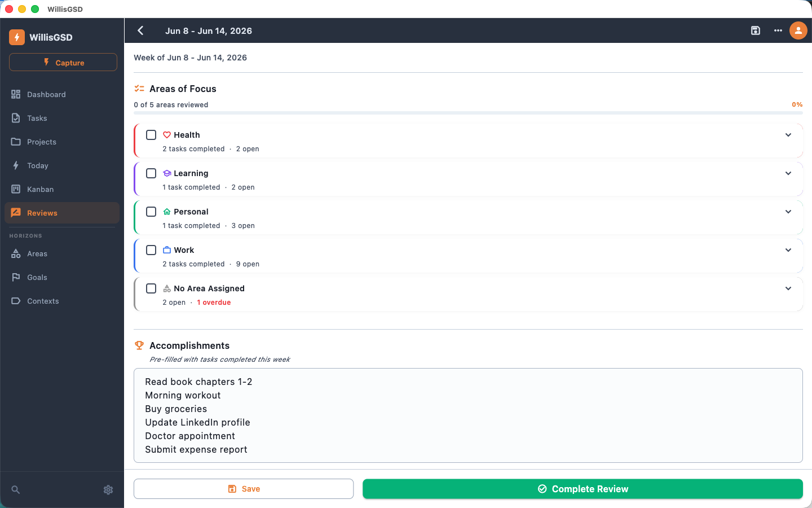Click the Areas of Focus checklist icon

(x=139, y=89)
